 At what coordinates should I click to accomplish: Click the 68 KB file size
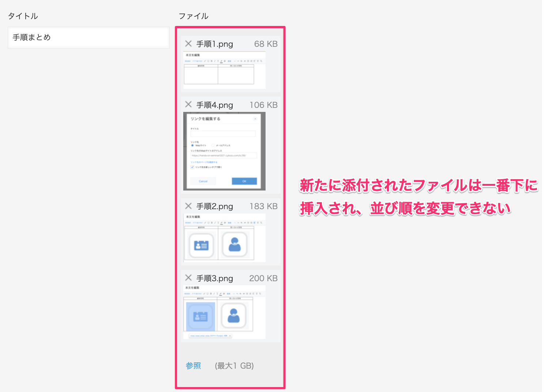266,44
